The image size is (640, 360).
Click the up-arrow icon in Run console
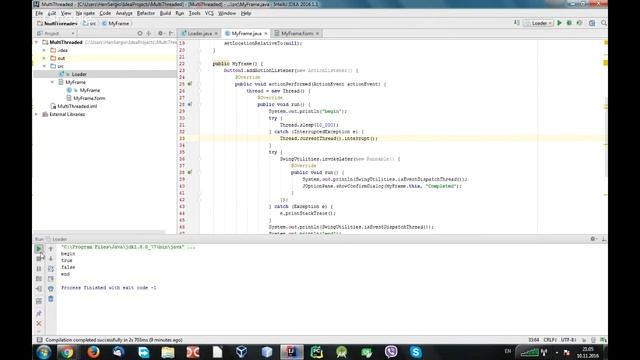pos(51,249)
